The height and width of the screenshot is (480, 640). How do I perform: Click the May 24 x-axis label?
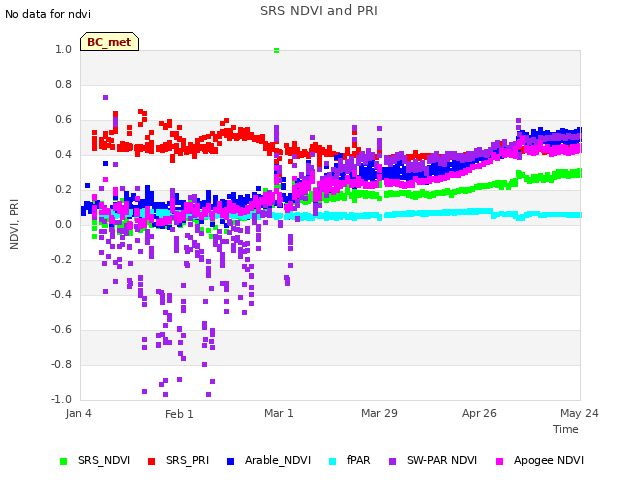(x=579, y=413)
